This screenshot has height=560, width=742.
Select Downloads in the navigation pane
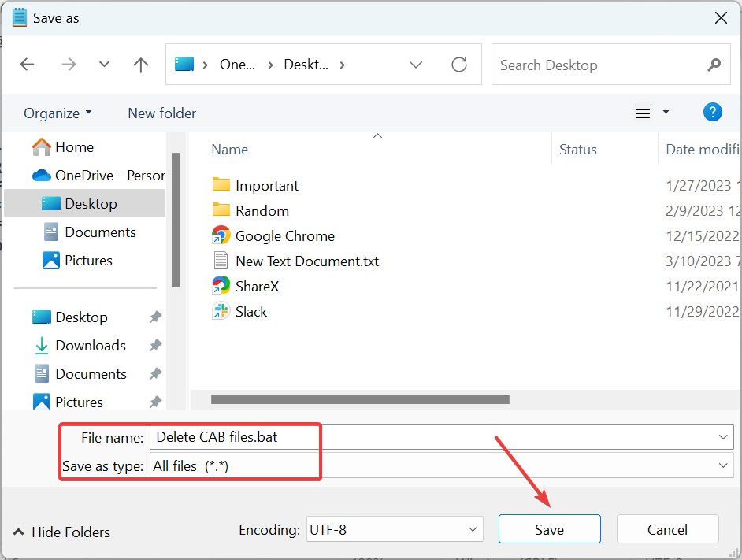click(x=90, y=346)
